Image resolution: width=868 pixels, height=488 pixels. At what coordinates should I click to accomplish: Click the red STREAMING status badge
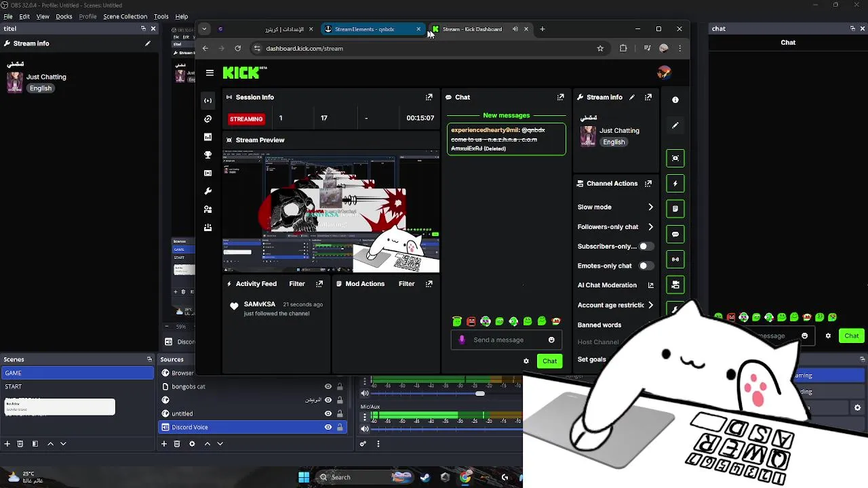[x=246, y=119]
